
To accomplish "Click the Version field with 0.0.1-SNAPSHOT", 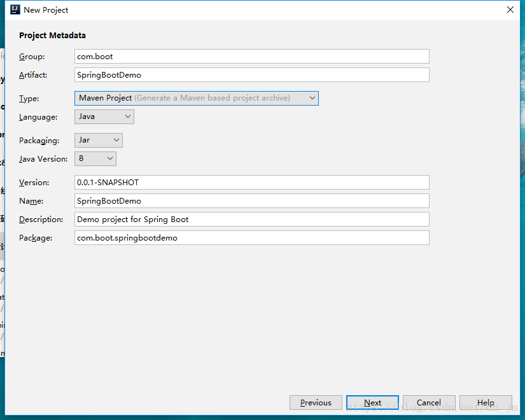I will [x=252, y=182].
